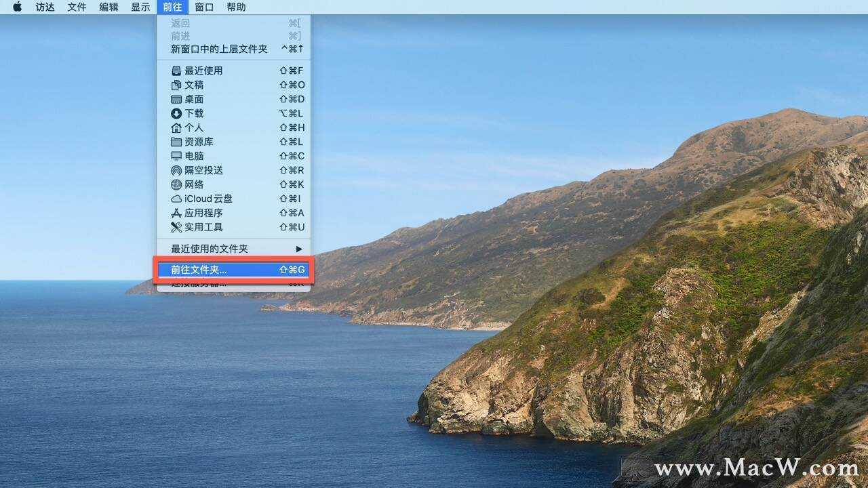Open 实用工具 via the tools icon
Screen dimensions: 868x488
176,227
